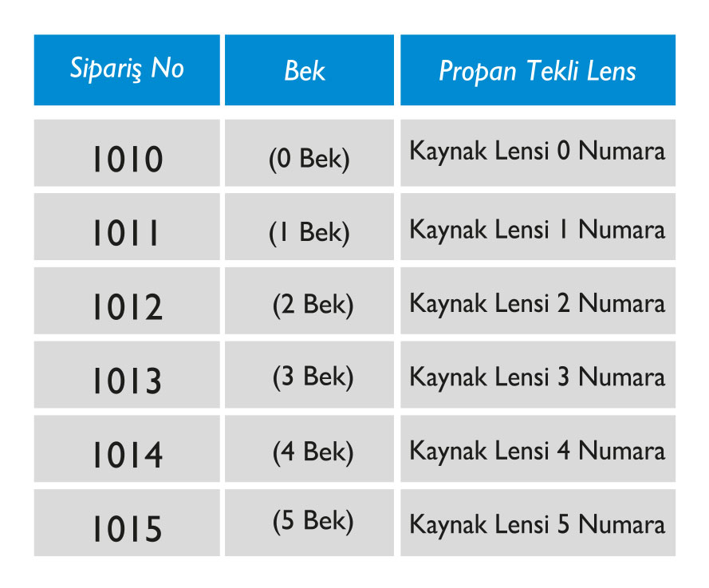Click the (2 Bek) cell
The image size is (709, 588).
pos(313,305)
